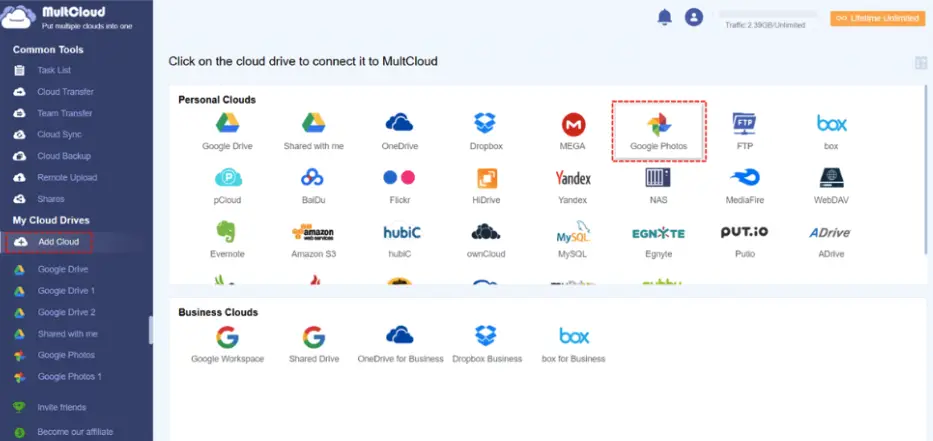Click the Personal Clouds panel scrollbar
Screen dimensions: 933x441
(x=925, y=170)
